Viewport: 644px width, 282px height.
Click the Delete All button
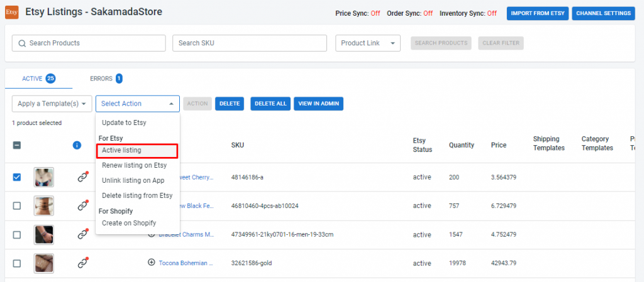pyautogui.click(x=270, y=104)
